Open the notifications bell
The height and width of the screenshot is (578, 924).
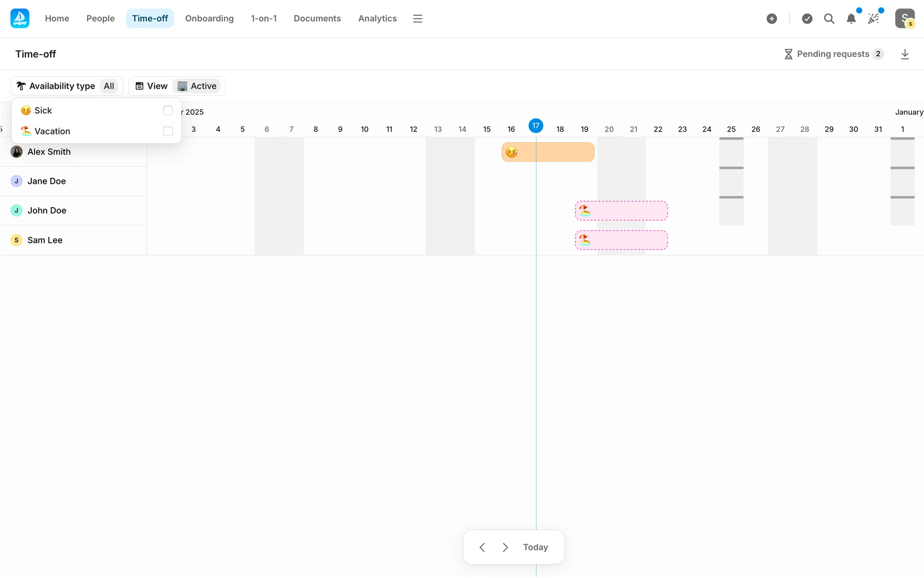pyautogui.click(x=851, y=19)
